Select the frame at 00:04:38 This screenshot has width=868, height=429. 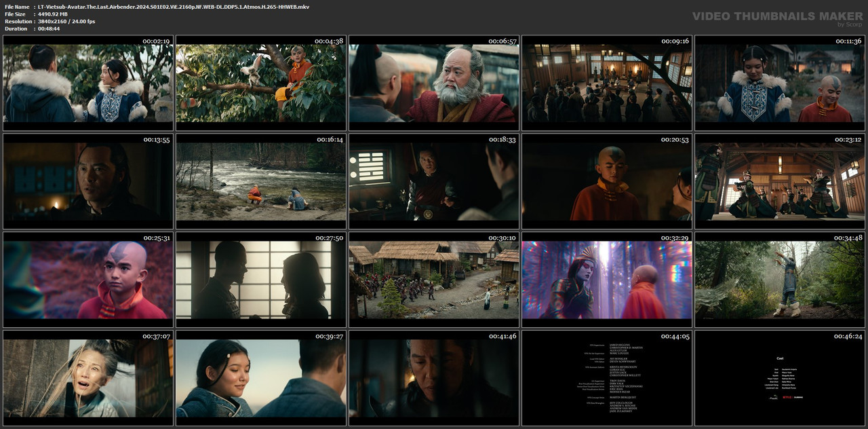pyautogui.click(x=261, y=83)
